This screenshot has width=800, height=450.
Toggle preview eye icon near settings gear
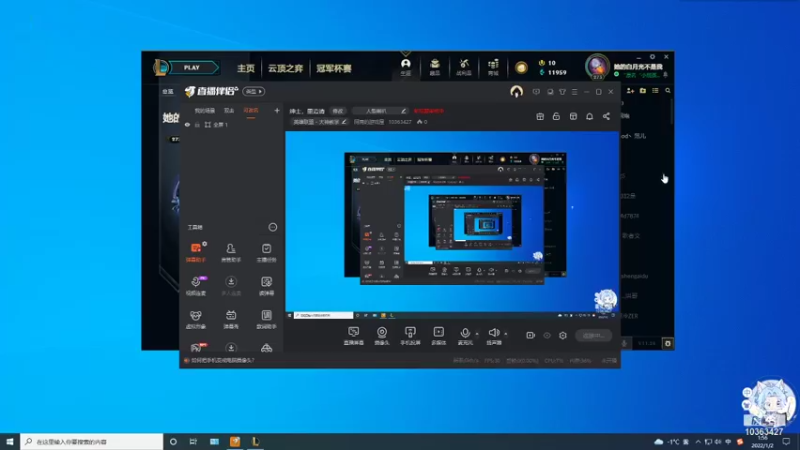[547, 335]
